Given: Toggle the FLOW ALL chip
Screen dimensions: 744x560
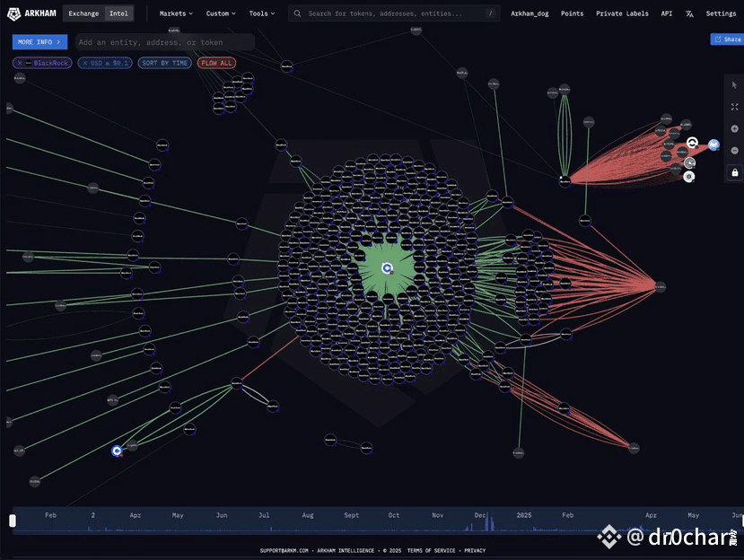Looking at the screenshot, I should point(216,63).
